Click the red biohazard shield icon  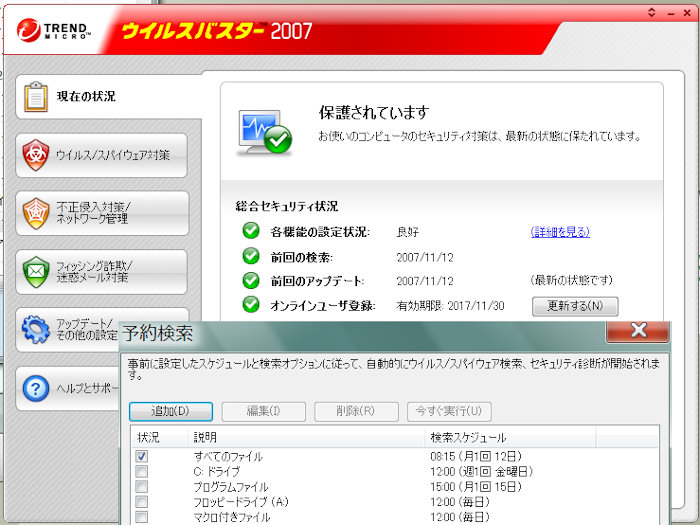coord(36,155)
